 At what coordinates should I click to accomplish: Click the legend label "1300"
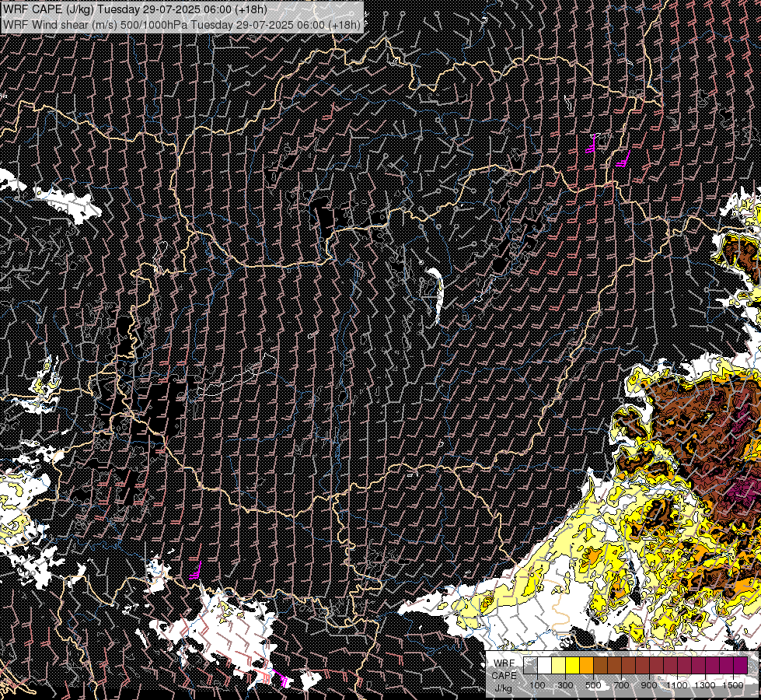tap(705, 685)
